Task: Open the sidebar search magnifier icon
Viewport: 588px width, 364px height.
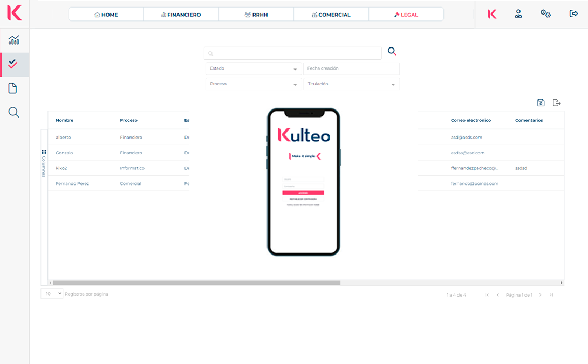Action: (13, 112)
